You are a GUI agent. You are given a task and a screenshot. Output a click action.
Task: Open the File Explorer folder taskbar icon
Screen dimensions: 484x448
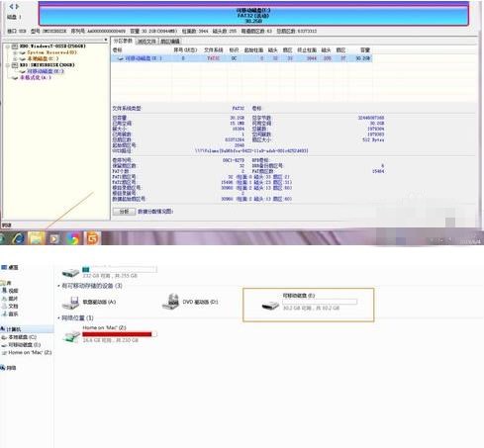tap(36, 238)
